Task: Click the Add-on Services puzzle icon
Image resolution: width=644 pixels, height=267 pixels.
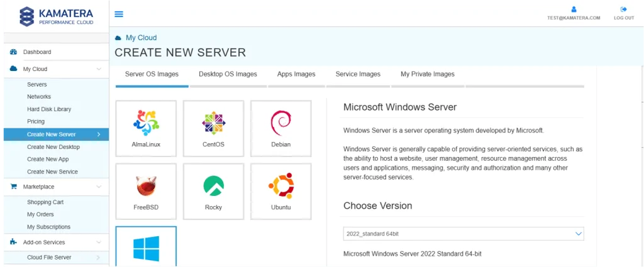Action: tap(13, 242)
